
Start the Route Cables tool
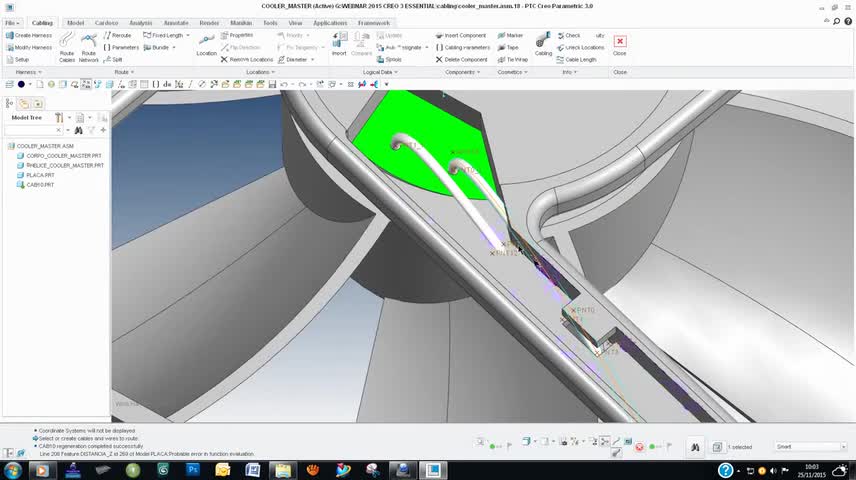pyautogui.click(x=67, y=47)
